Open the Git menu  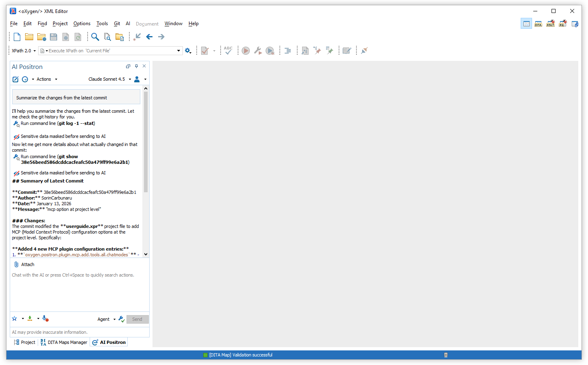(117, 24)
